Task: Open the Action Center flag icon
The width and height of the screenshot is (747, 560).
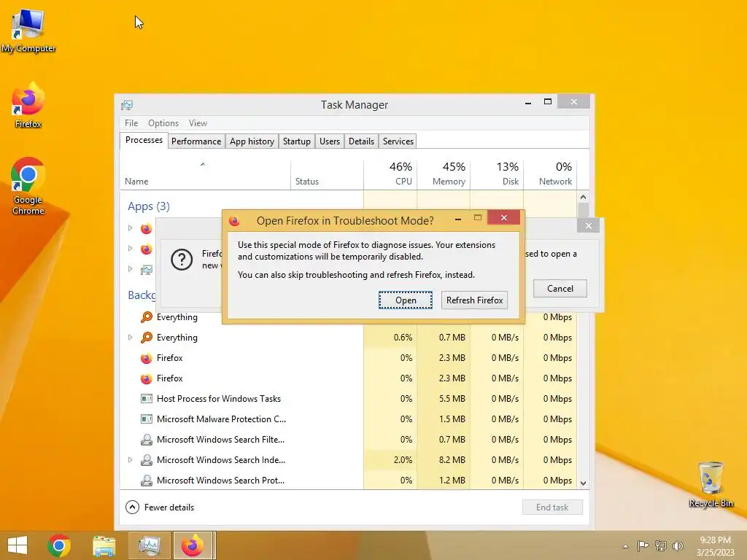Action: [643, 545]
